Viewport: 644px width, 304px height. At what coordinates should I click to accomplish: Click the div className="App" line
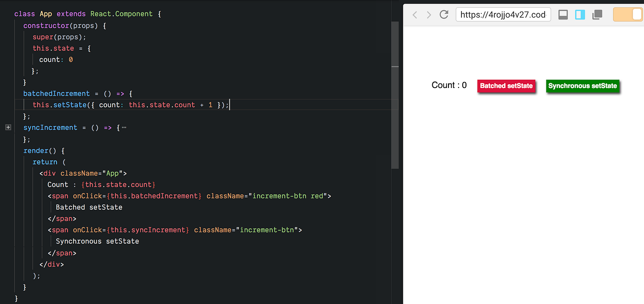pos(83,173)
